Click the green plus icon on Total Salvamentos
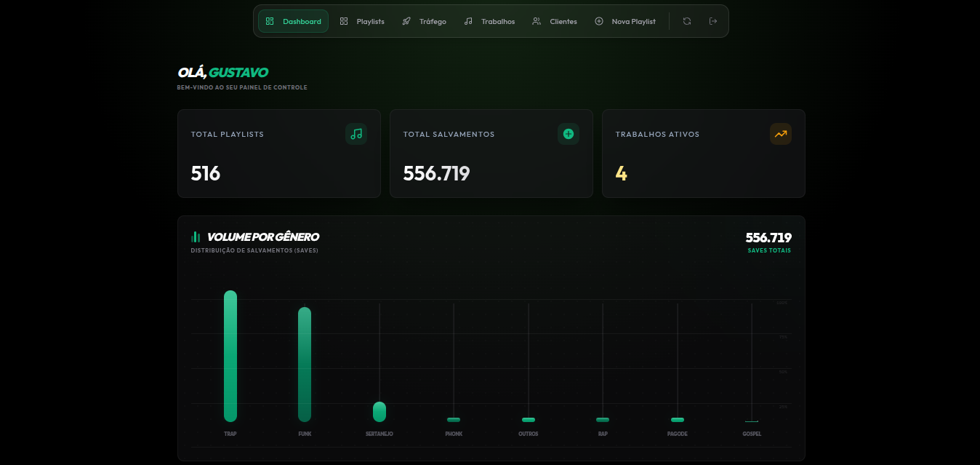Image resolution: width=980 pixels, height=465 pixels. point(569,134)
